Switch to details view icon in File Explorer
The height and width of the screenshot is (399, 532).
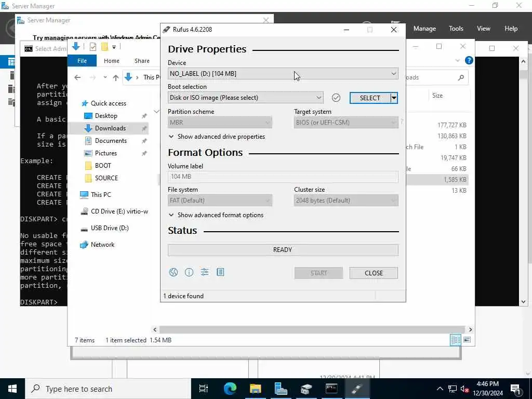click(x=456, y=340)
